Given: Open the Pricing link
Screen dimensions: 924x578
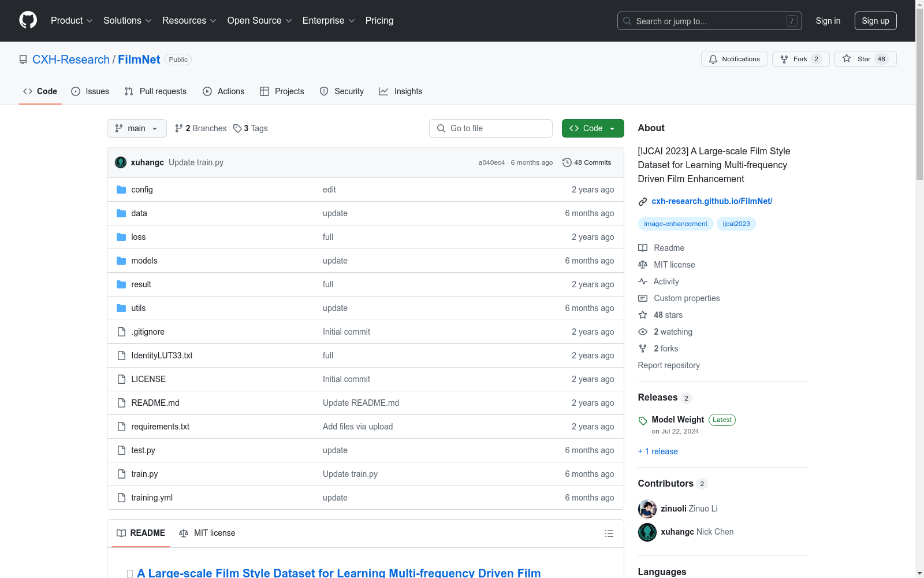Looking at the screenshot, I should (379, 21).
